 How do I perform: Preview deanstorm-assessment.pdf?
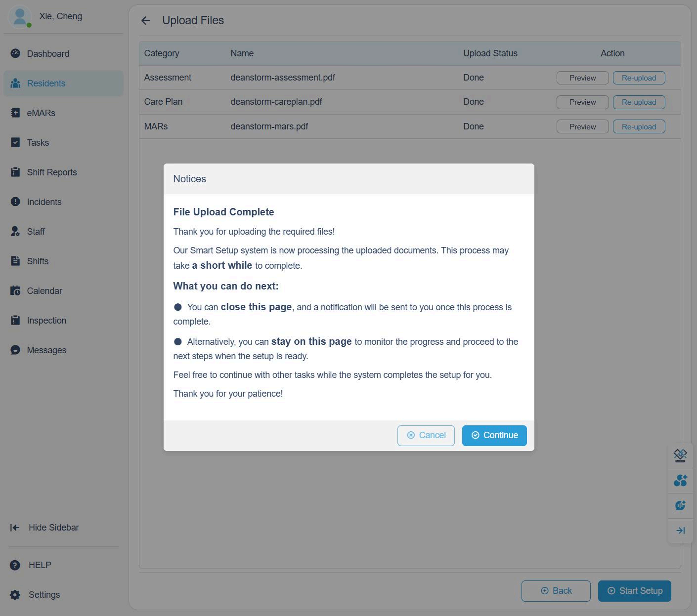tap(582, 78)
